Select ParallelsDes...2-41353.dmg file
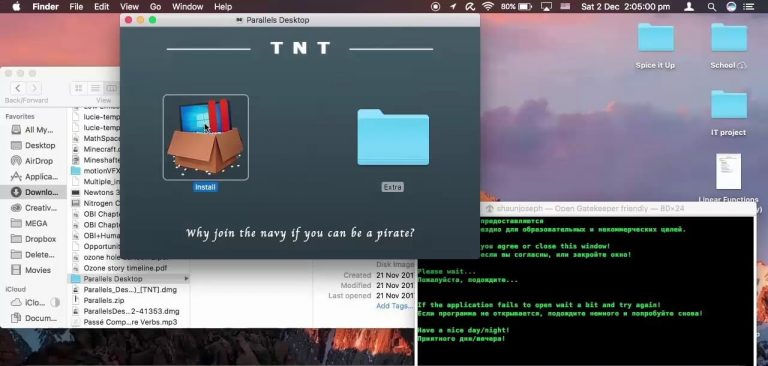 click(128, 311)
